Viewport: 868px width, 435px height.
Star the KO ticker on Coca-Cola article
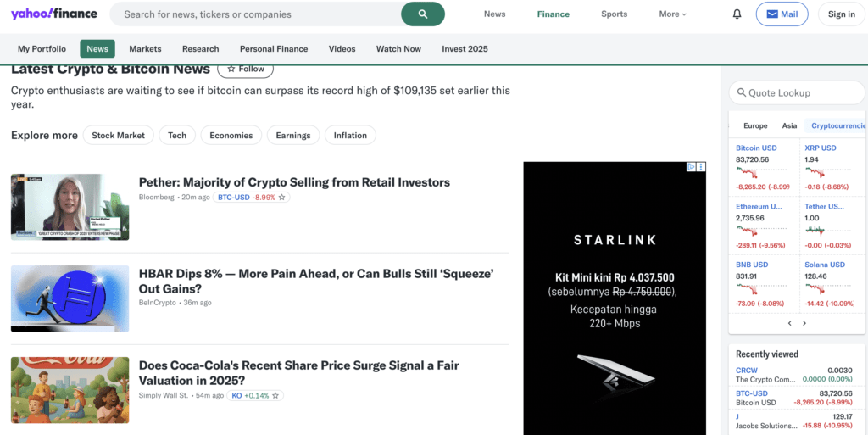[276, 396]
